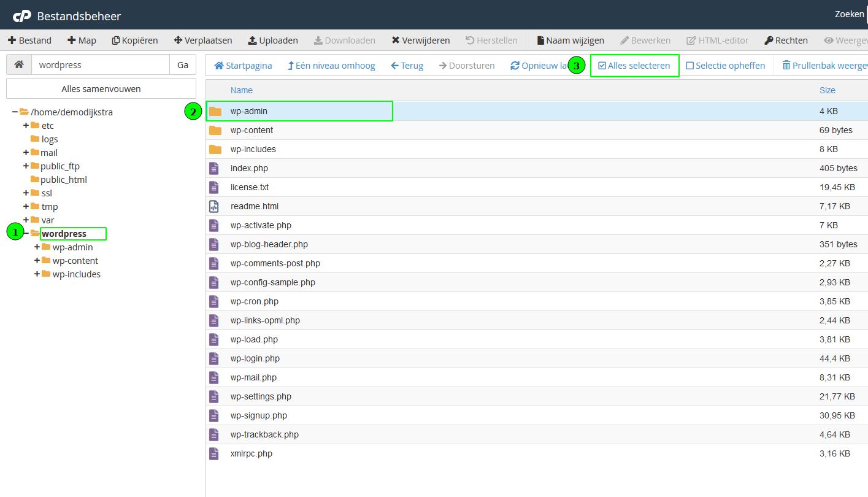Viewport: 868px width, 497px height.
Task: Click Verplaatsen to move files
Action: click(x=203, y=40)
